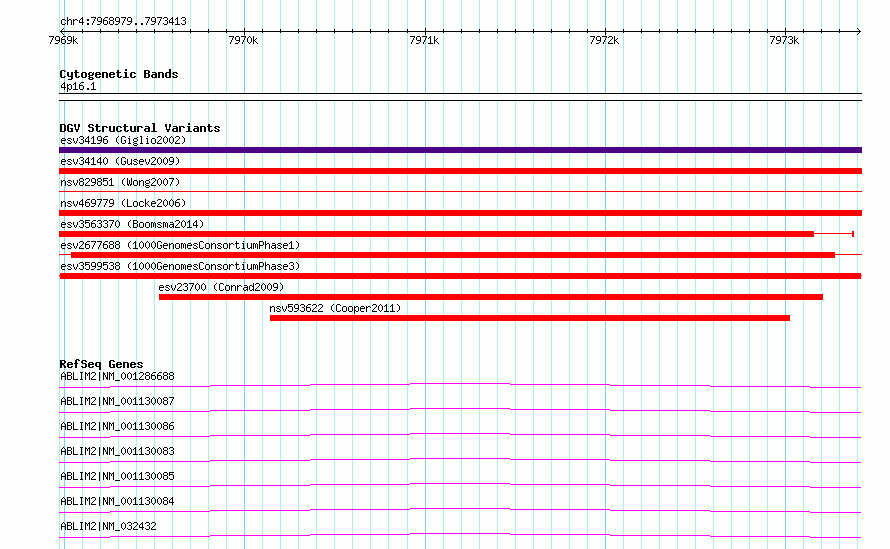The height and width of the screenshot is (549, 890).
Task: Click the esv3599538 red variant bar
Action: point(460,276)
